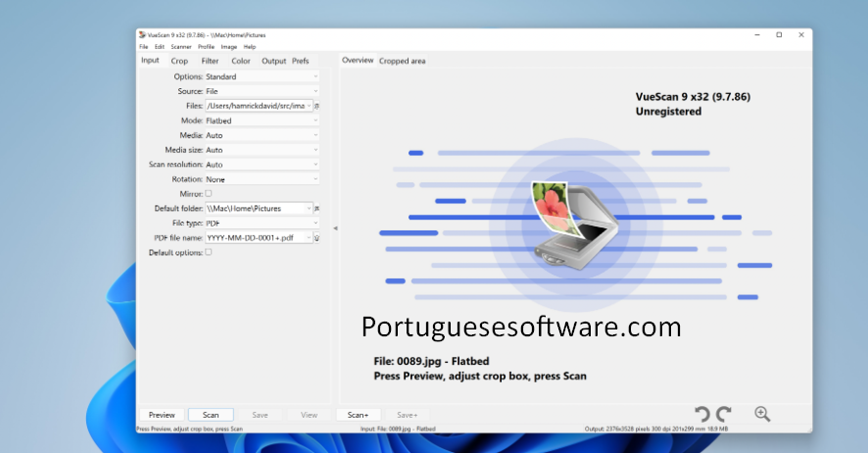Screen dimensions: 868x453
Task: Click into the PDF file name field
Action: (255, 238)
